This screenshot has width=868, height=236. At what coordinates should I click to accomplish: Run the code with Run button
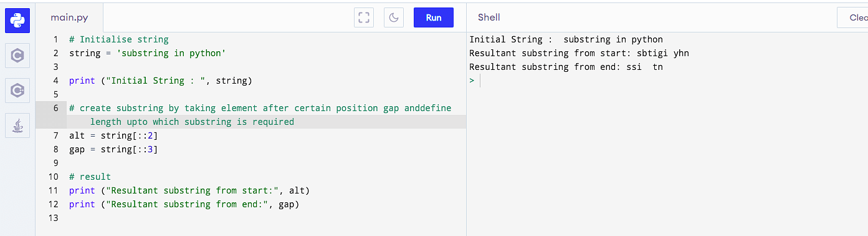[x=434, y=17]
